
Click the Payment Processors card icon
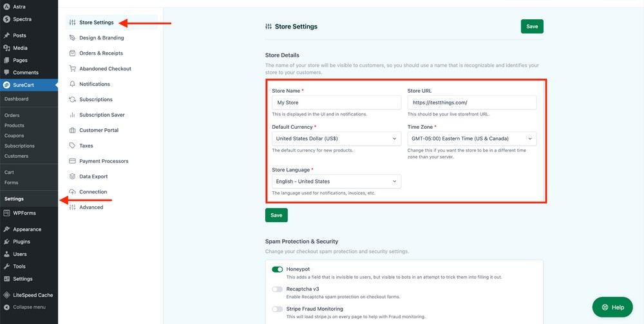[72, 161]
